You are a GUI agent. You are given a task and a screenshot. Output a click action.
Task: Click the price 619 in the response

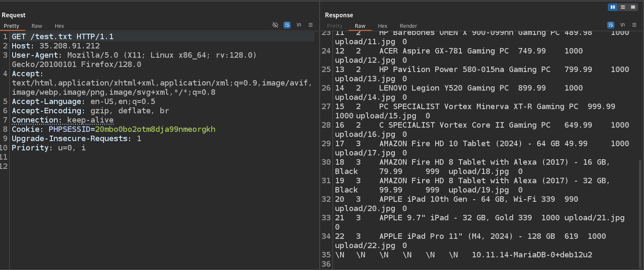click(x=571, y=236)
